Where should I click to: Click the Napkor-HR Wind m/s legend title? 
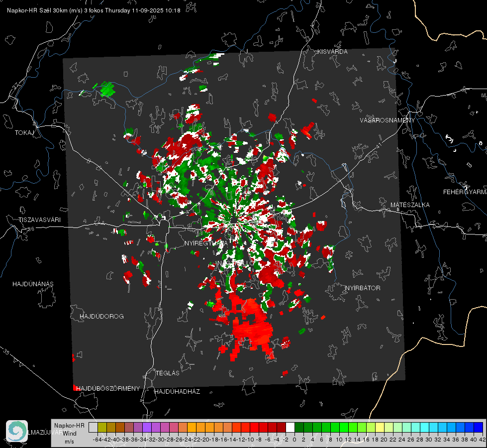point(69,434)
